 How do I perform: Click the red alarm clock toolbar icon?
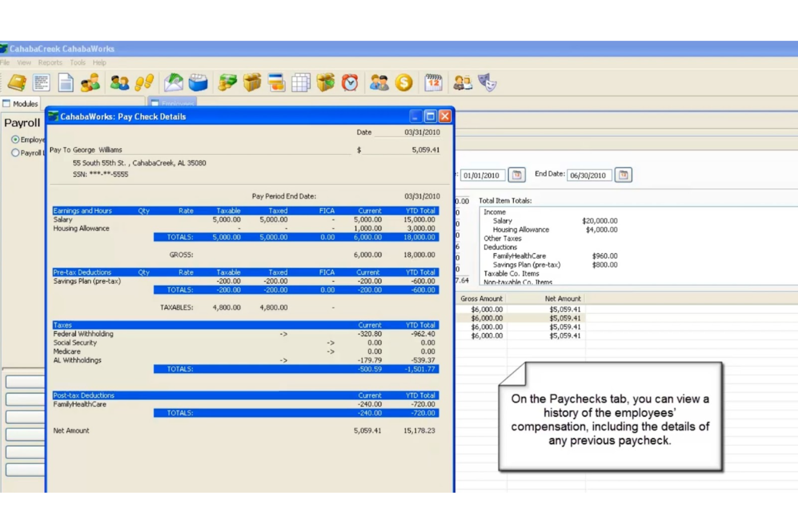pyautogui.click(x=350, y=82)
